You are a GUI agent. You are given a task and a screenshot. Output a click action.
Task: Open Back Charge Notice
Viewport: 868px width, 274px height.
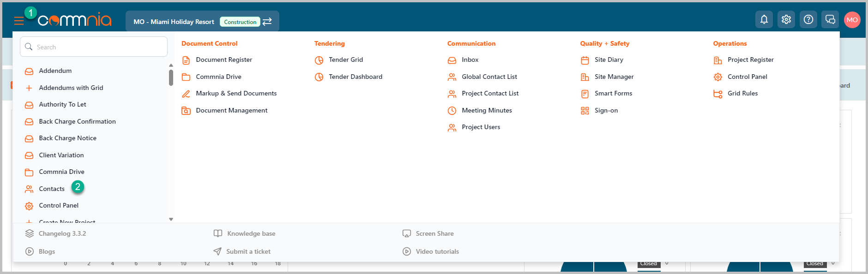coord(67,138)
